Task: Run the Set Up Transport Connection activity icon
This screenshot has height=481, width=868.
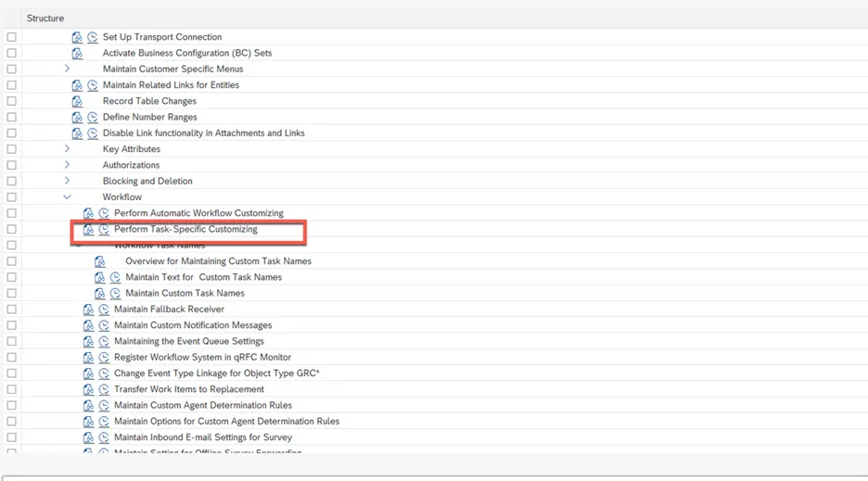Action: 93,37
